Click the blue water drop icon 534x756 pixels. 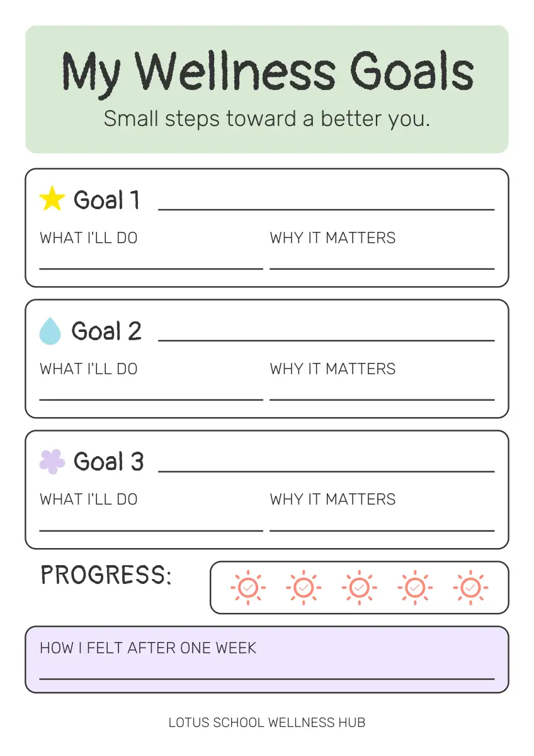(50, 331)
